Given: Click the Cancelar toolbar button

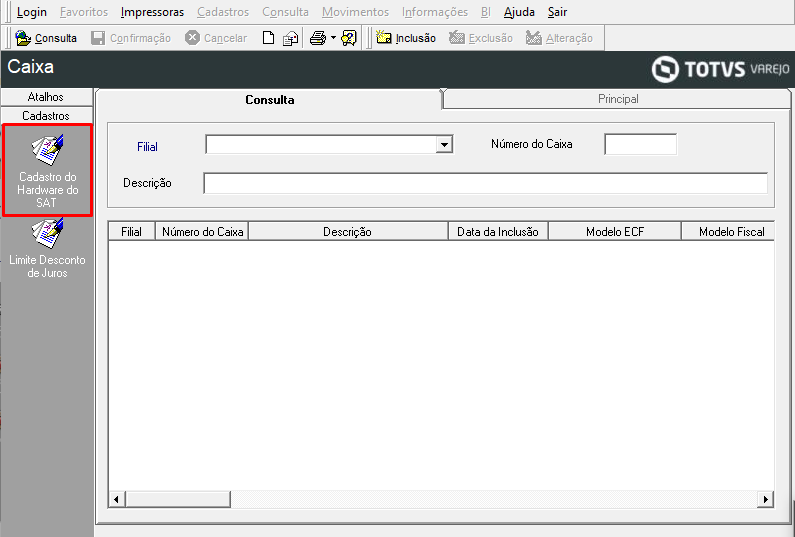Looking at the screenshot, I should coord(216,38).
